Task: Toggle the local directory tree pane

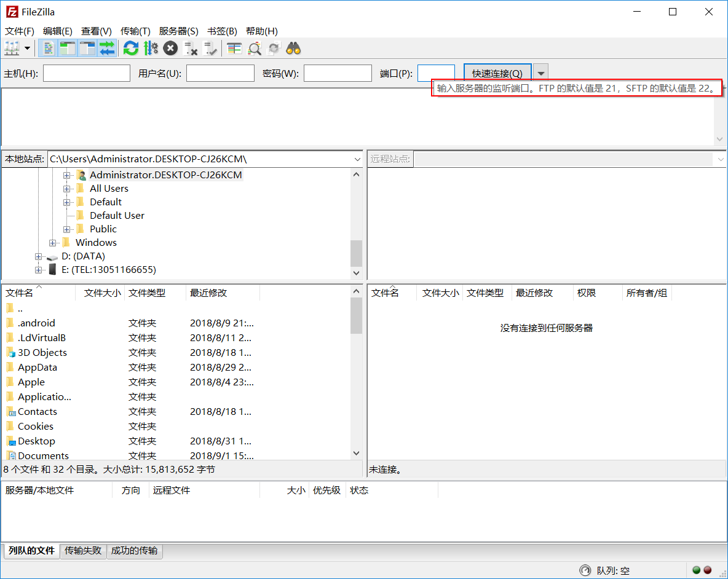Action: click(68, 48)
